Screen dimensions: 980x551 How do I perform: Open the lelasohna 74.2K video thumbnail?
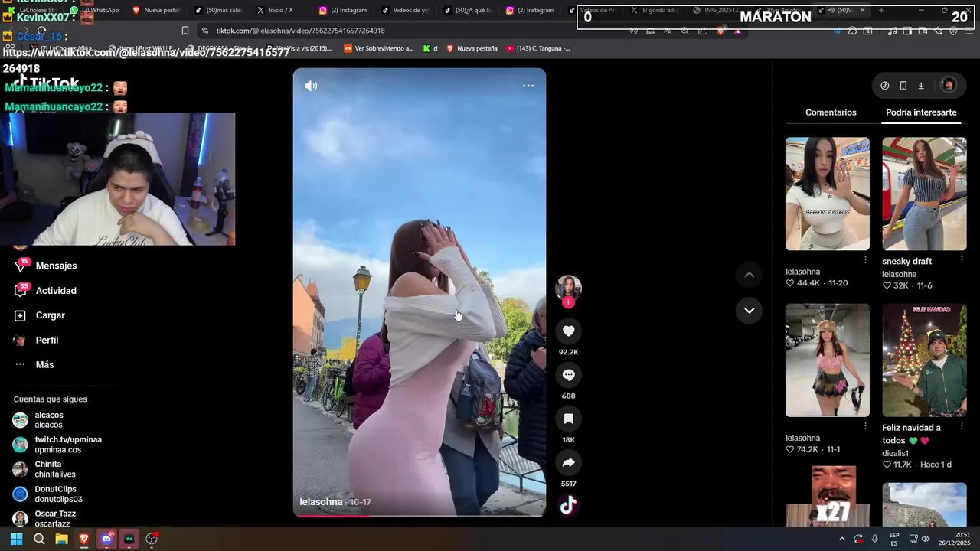pos(828,360)
